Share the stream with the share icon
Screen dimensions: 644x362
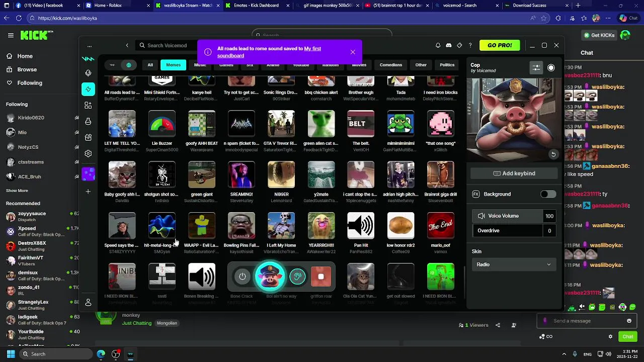point(498,325)
